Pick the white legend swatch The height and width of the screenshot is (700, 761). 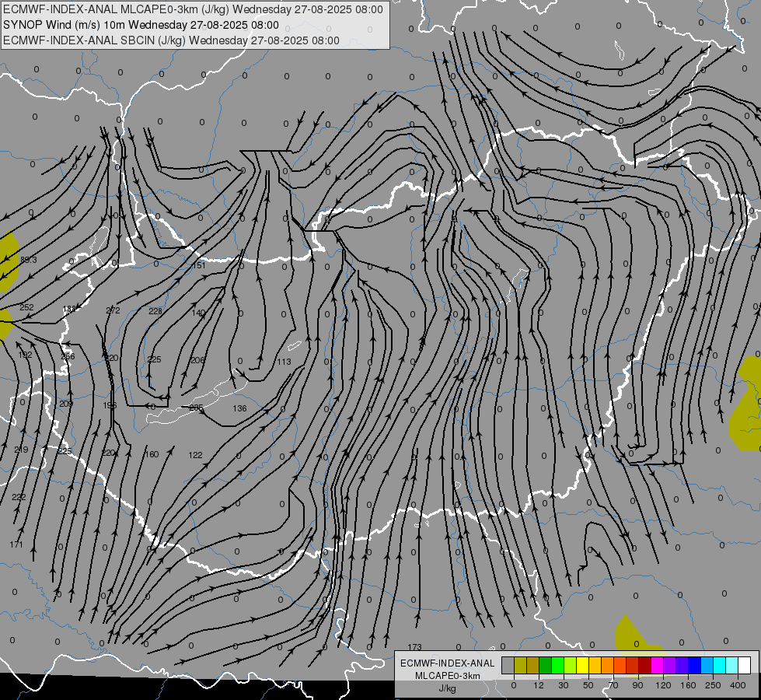745,665
